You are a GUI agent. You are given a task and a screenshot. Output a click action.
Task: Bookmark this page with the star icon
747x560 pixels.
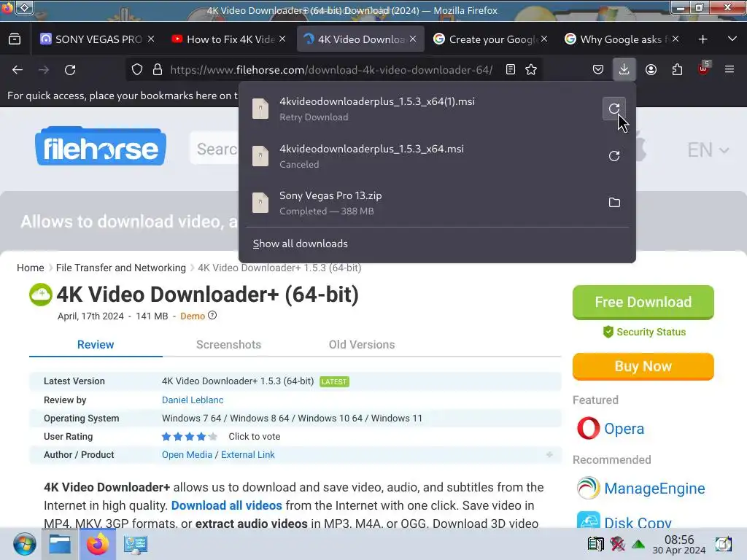click(531, 69)
